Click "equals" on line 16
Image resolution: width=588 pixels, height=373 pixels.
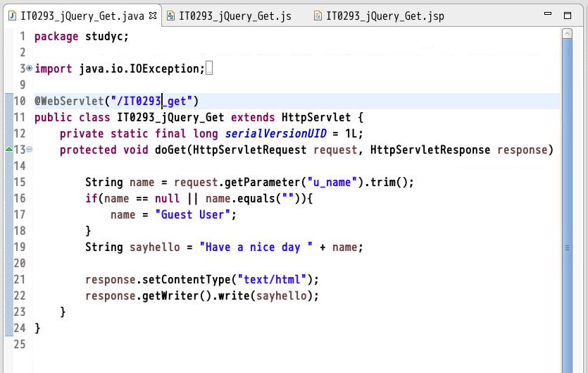(256, 198)
